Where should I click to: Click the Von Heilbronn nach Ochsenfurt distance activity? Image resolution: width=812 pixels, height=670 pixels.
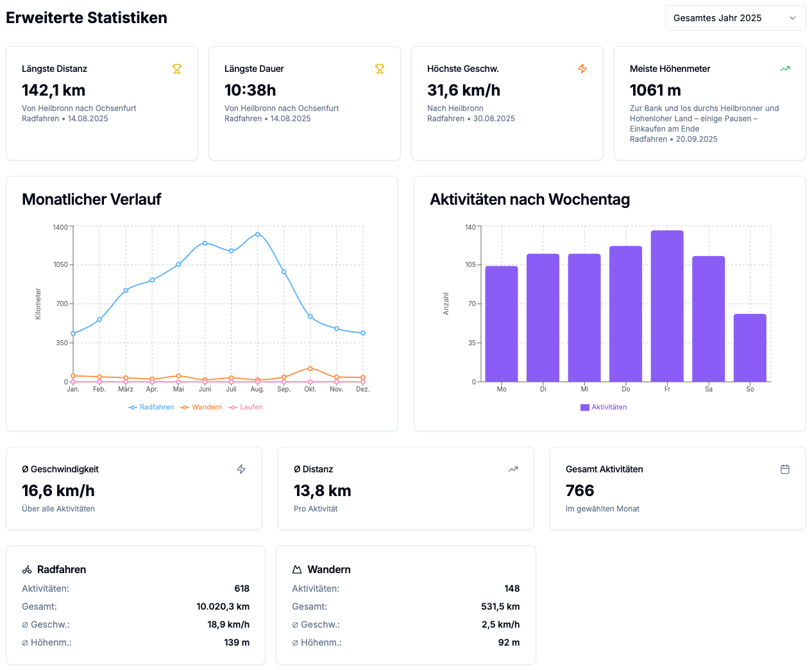79,108
